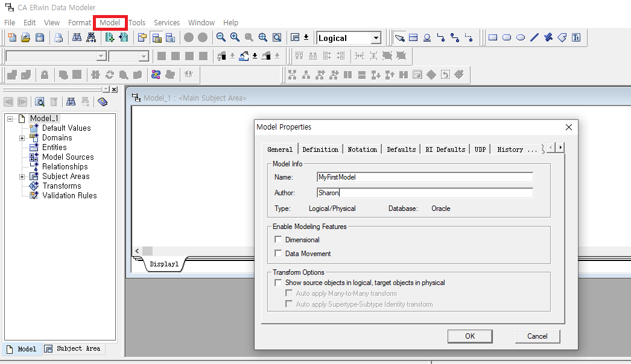This screenshot has height=364, width=631.
Task: Open the display level dropdown arrow next to zoom icons
Action: [306, 38]
